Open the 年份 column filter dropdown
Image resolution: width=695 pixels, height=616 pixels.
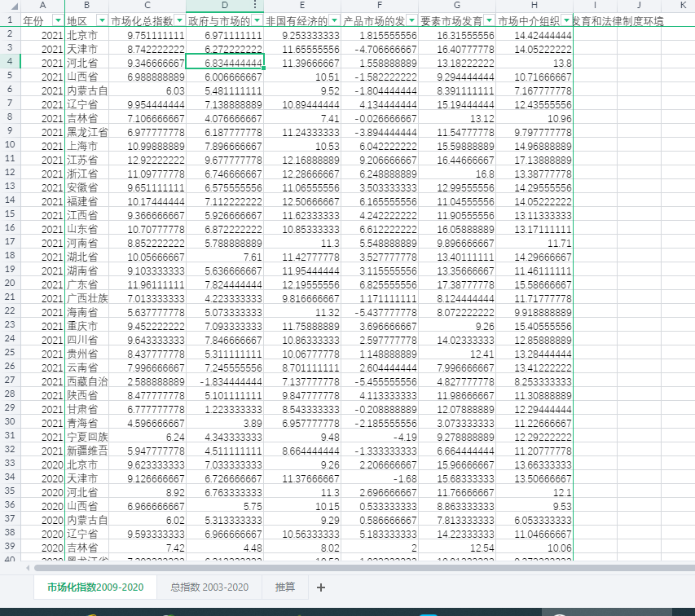coord(58,20)
